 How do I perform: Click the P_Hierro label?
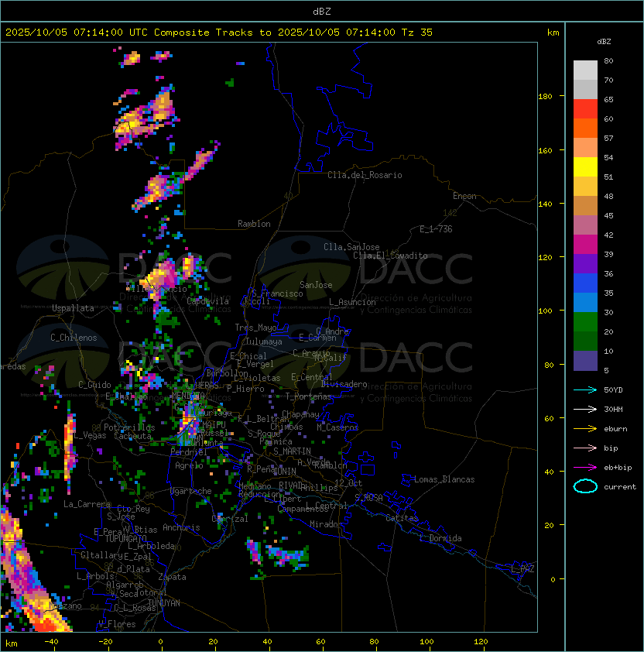coord(245,389)
